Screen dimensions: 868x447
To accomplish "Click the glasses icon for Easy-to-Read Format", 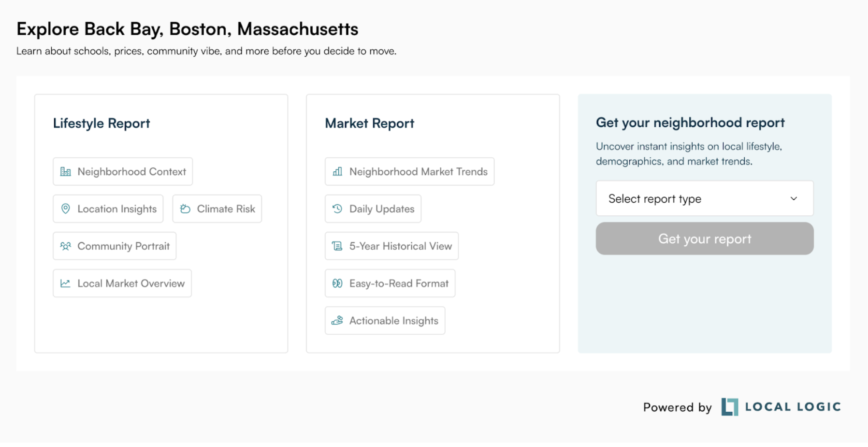I will (337, 283).
